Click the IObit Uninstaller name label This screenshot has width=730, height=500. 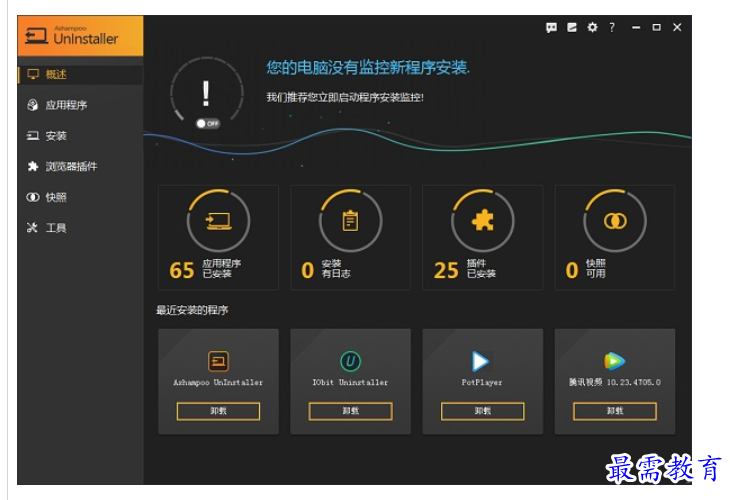point(350,383)
